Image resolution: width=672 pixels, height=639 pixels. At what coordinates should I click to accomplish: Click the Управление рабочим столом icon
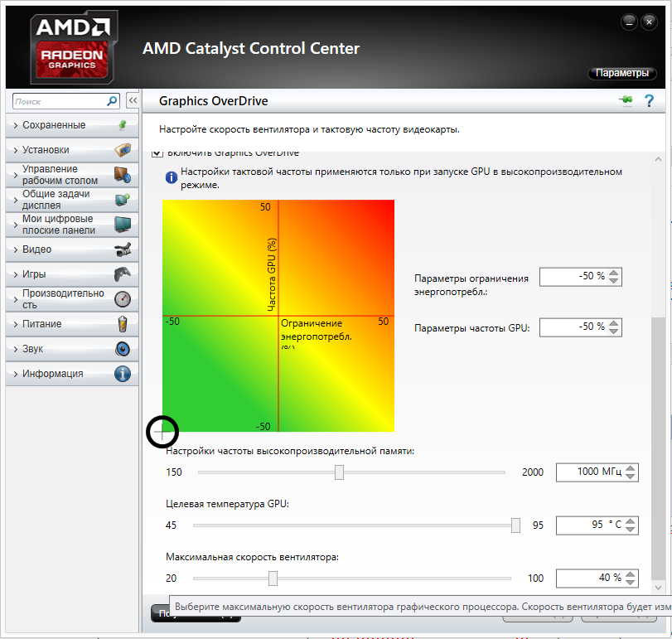[123, 175]
